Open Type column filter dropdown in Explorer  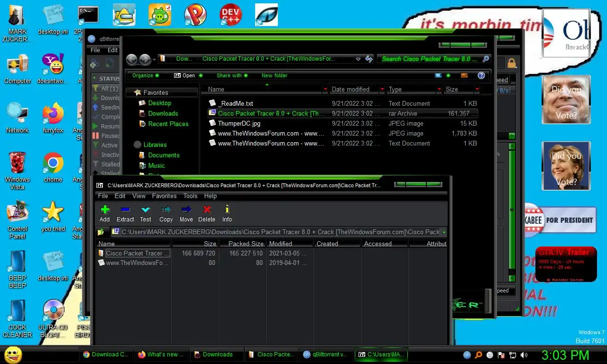(x=439, y=89)
